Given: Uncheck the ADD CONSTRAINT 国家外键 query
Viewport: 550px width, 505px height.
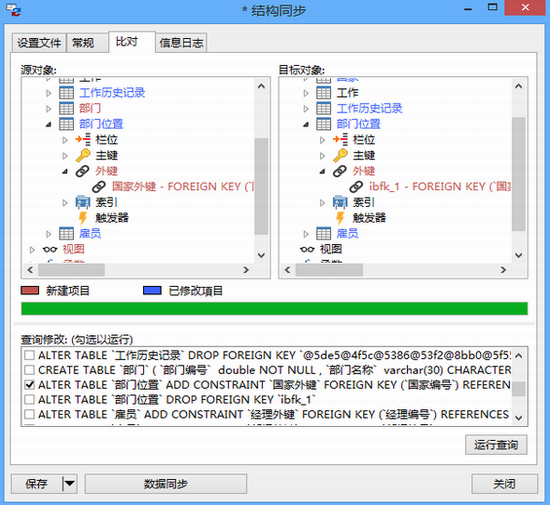Looking at the screenshot, I should click(x=29, y=385).
